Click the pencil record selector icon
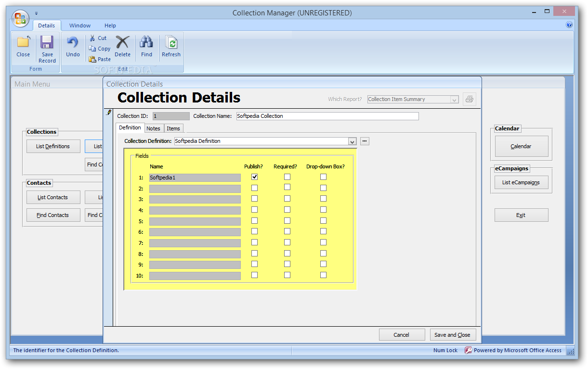Viewport: 588px width, 369px height. (109, 113)
